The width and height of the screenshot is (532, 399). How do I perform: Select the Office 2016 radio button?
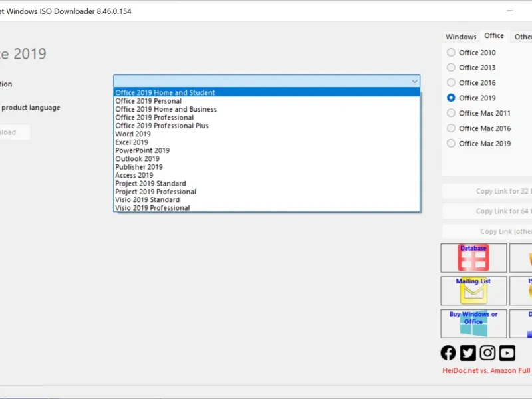coord(451,82)
